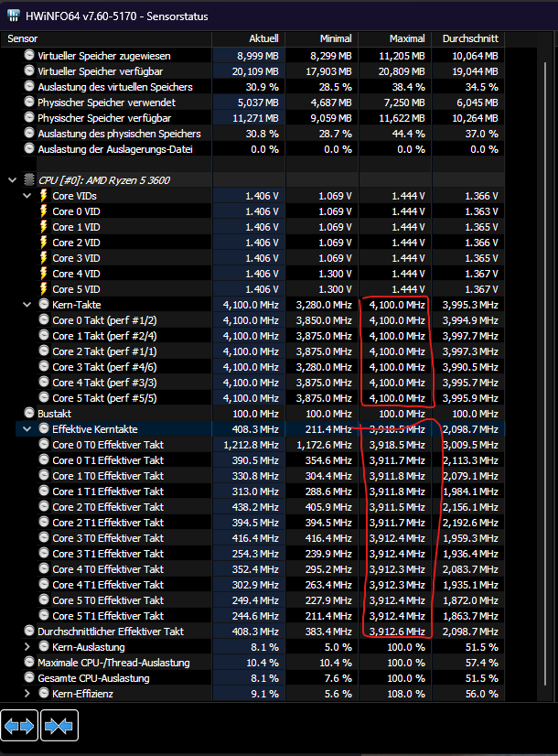Click the 3,280.0 MHz minimum of Kern-Takte
Screen dimensions: 558x756
click(324, 305)
